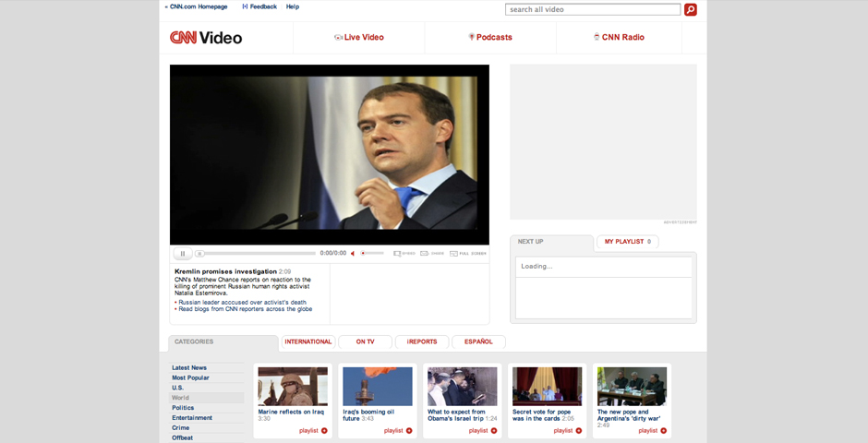Click the Share video icon

(432, 253)
